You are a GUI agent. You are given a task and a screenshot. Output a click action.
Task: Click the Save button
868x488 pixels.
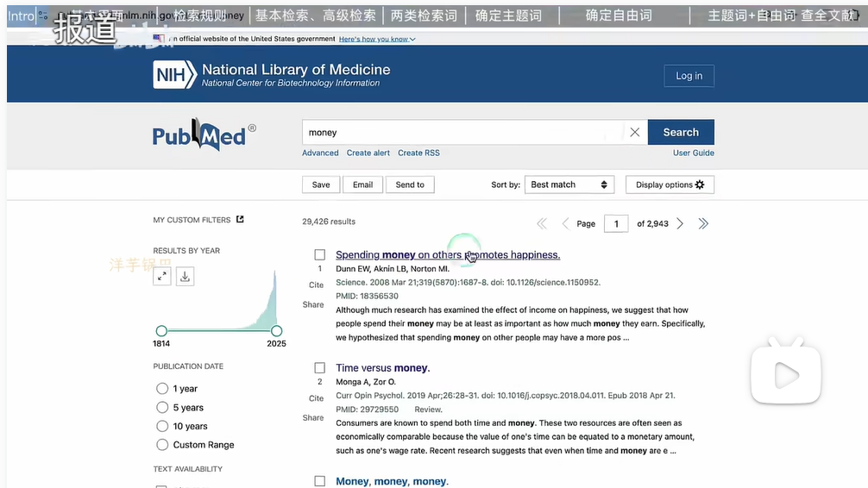click(x=320, y=185)
